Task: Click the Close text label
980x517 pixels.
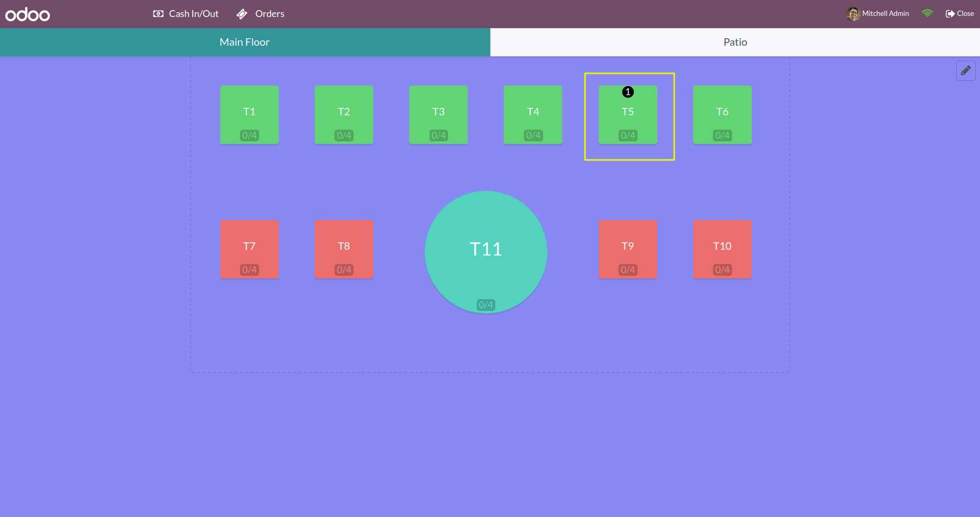Action: (x=965, y=14)
